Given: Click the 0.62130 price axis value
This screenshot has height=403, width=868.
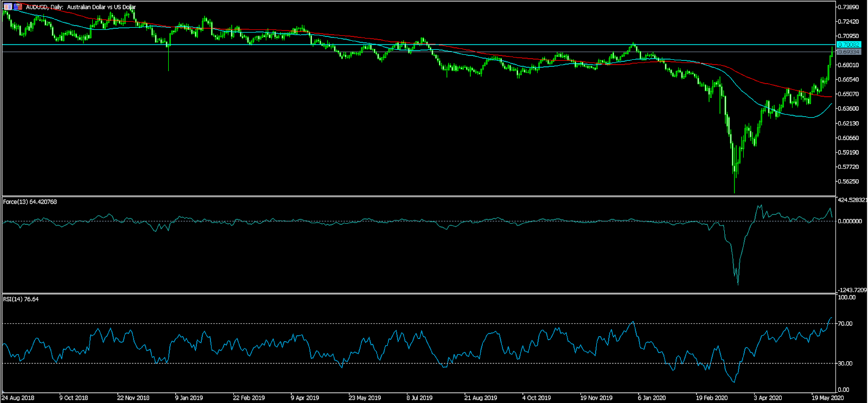Looking at the screenshot, I should [x=848, y=123].
